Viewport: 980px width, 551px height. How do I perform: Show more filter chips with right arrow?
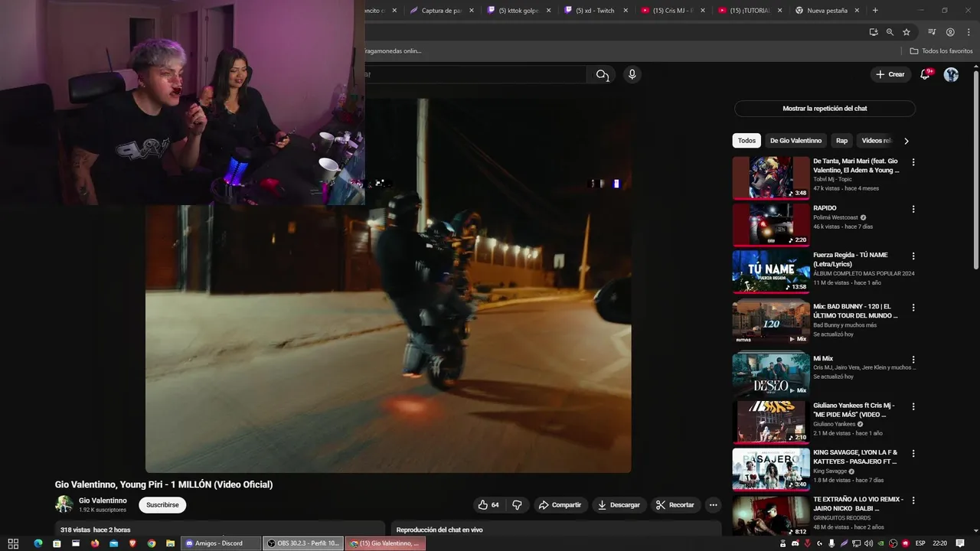click(906, 141)
